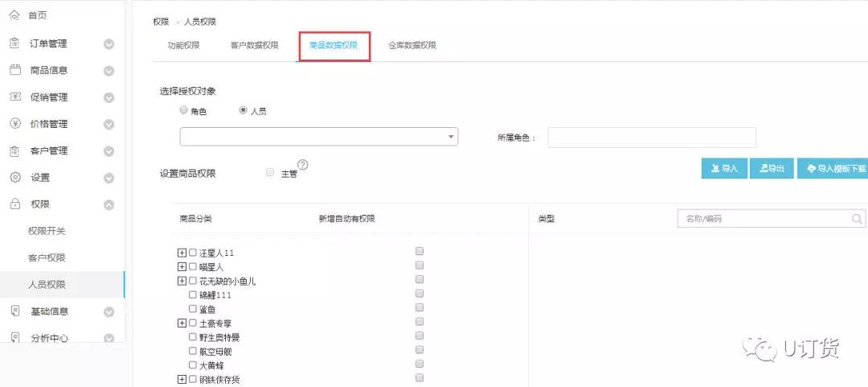Screen dimensions: 868x387
Task: Click the 类型 column header
Action: point(546,219)
